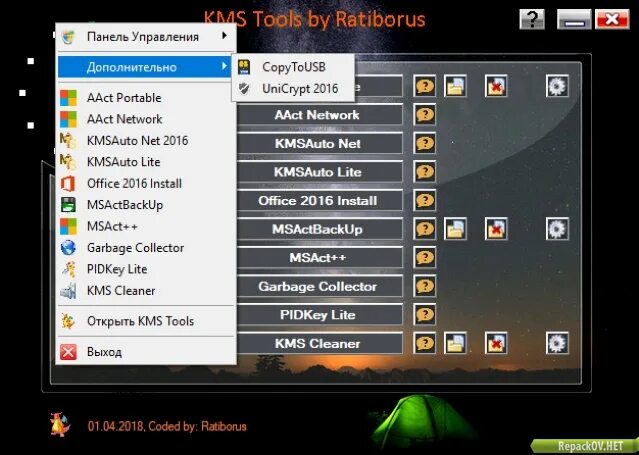Click the red-X folder icon in AAct Portable row
Viewport: 639px width, 455px height.
tap(496, 86)
